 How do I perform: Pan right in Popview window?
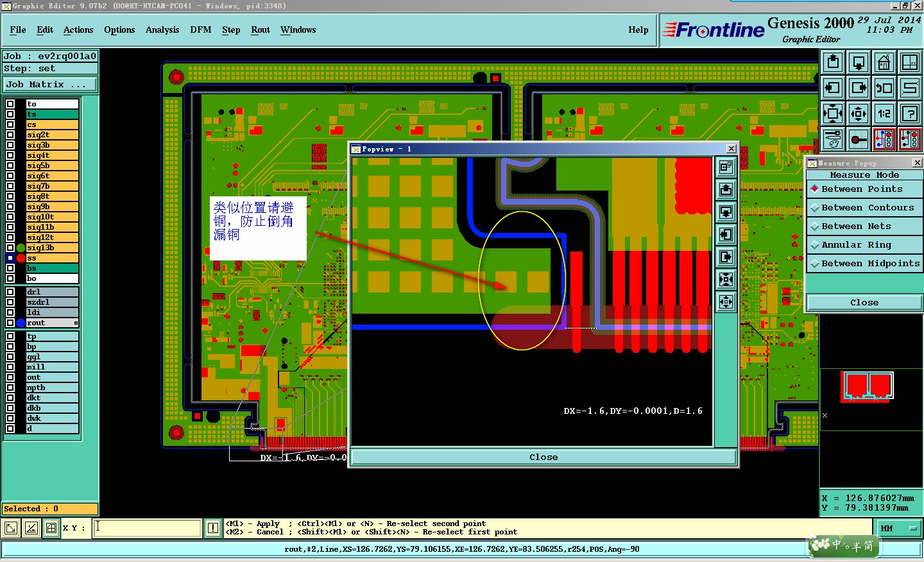click(x=726, y=257)
